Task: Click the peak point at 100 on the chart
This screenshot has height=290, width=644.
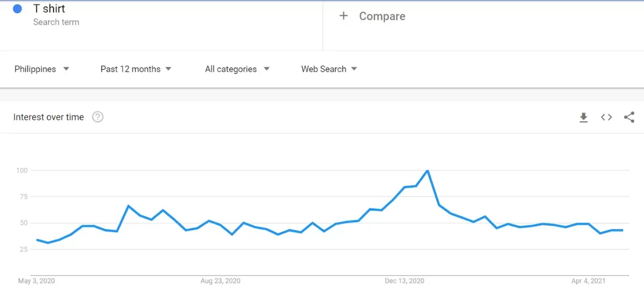Action: pyautogui.click(x=428, y=170)
